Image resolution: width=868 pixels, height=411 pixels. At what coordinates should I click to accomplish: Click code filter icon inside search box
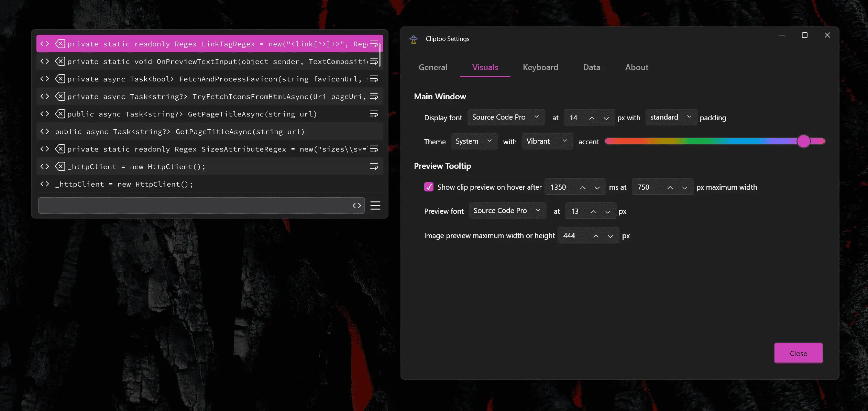pyautogui.click(x=356, y=205)
